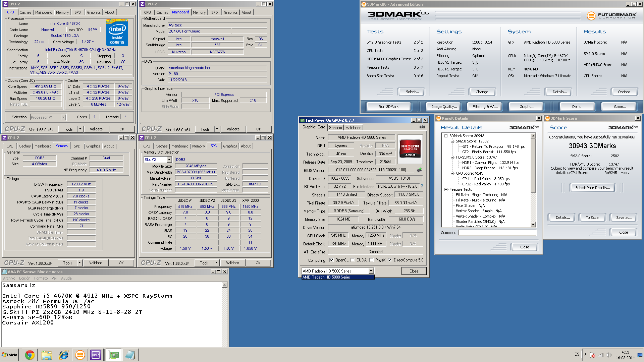Click Save as button in Score window
This screenshot has width=644, height=362.
coord(624,218)
